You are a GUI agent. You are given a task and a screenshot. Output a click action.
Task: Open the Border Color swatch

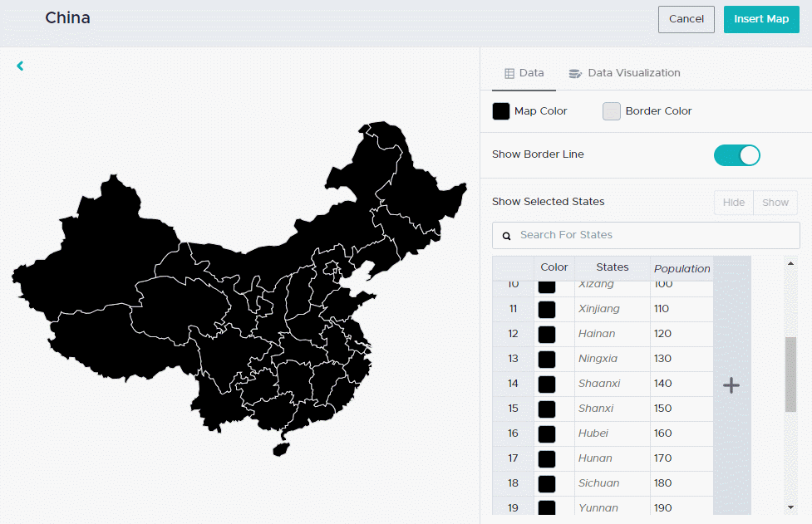(612, 111)
